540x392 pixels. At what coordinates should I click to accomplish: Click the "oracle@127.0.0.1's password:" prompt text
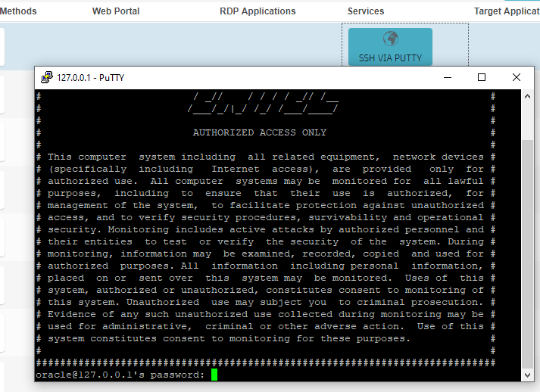click(120, 375)
